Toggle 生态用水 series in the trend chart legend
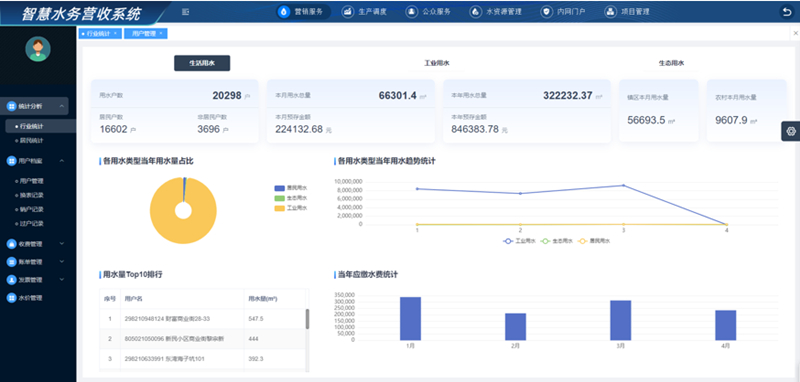The width and height of the screenshot is (800, 382). (x=556, y=241)
